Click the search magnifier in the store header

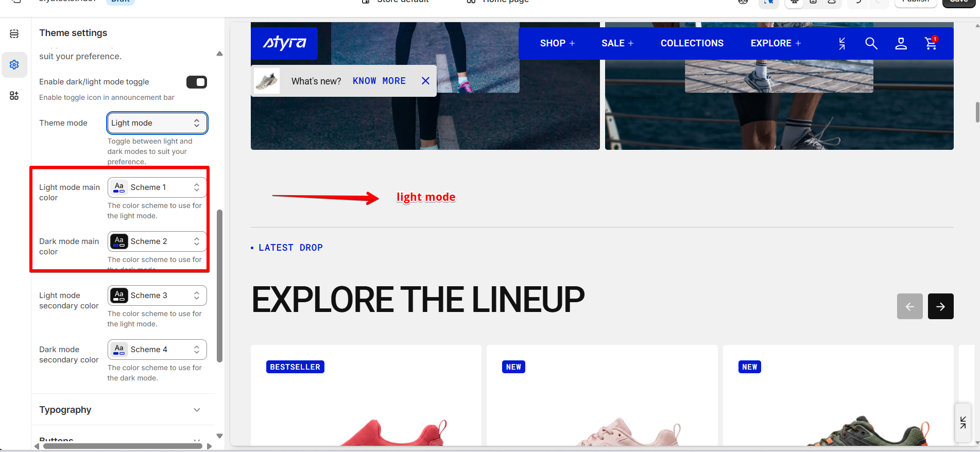[x=871, y=43]
